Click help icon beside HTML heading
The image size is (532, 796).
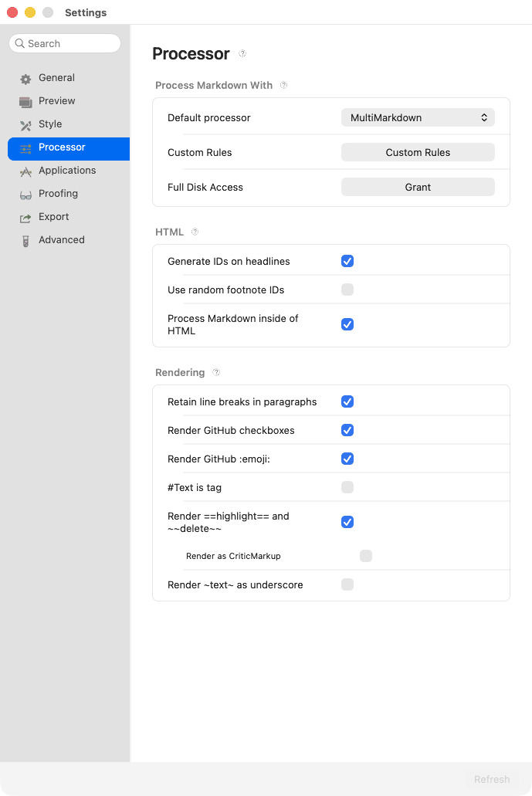click(195, 232)
